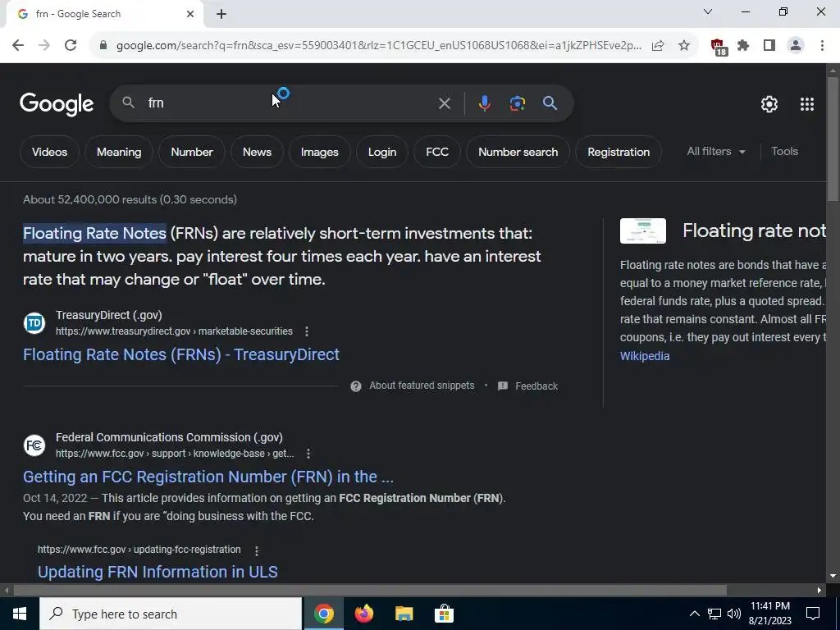Switch to News results
Image resolution: width=840 pixels, height=630 pixels.
257,152
